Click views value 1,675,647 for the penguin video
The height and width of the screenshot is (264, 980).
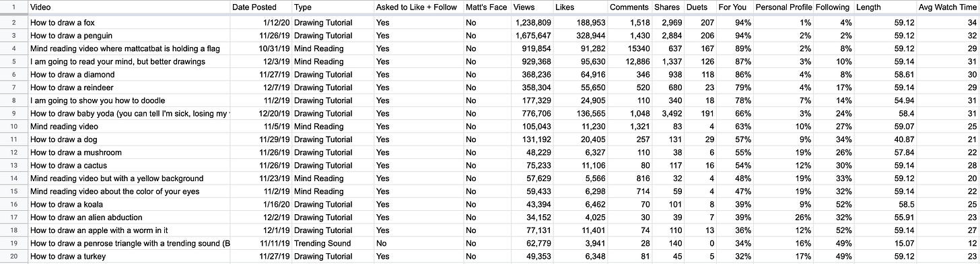[x=531, y=35]
